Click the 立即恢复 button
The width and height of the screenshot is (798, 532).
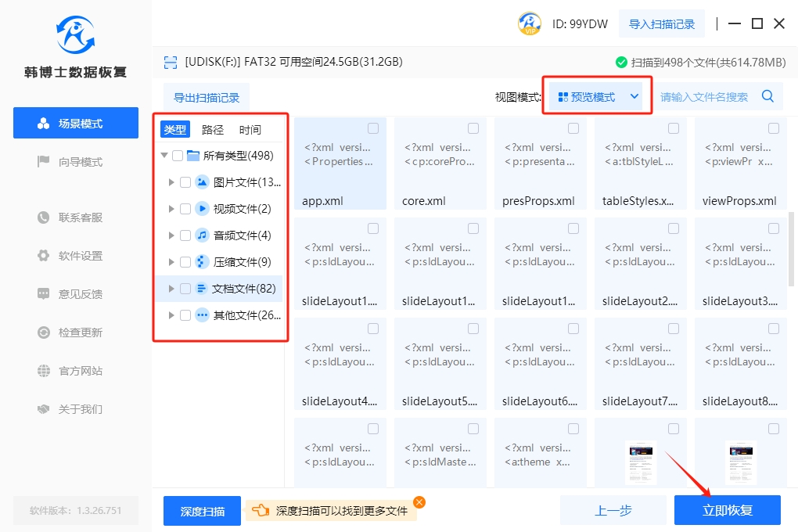727,510
